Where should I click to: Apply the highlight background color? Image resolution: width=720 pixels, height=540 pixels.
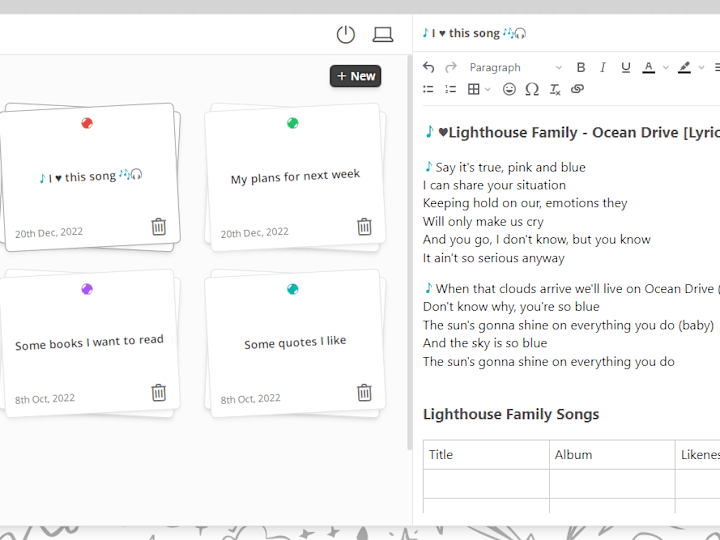684,68
